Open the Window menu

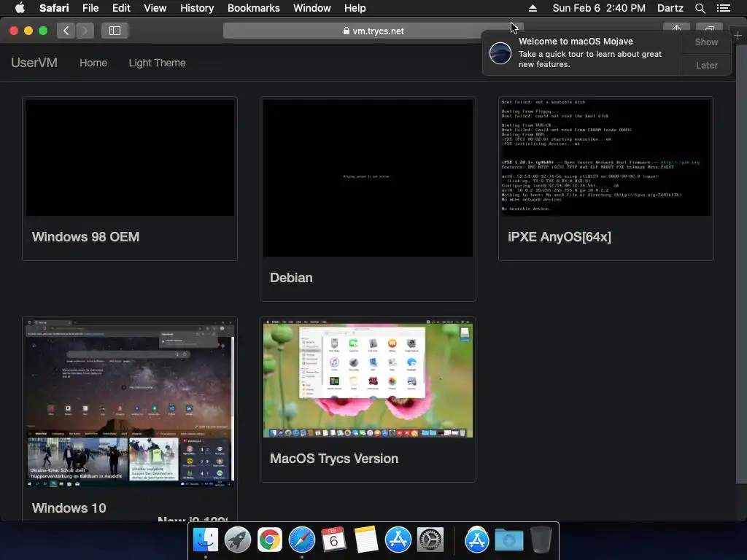(x=312, y=8)
